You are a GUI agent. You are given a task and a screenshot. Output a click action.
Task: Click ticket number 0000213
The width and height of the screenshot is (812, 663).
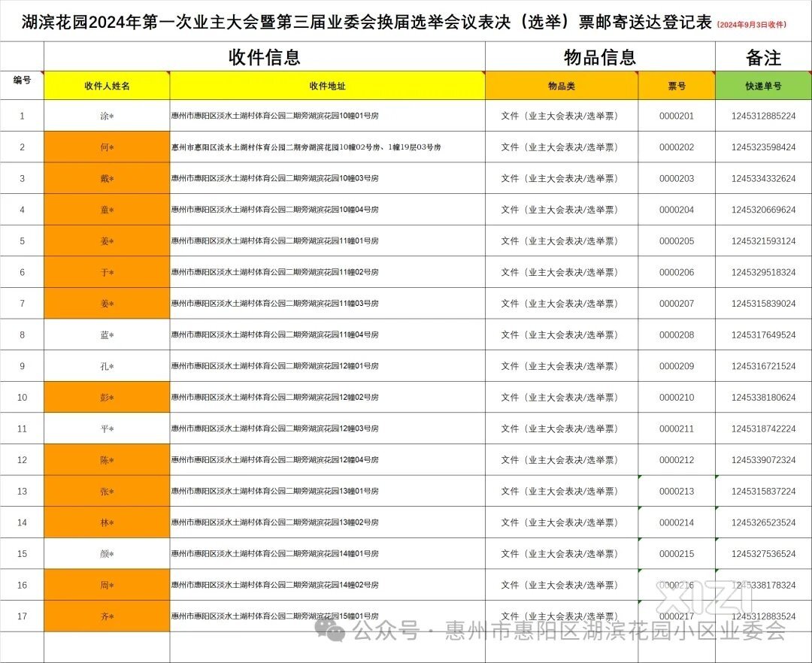(x=677, y=491)
